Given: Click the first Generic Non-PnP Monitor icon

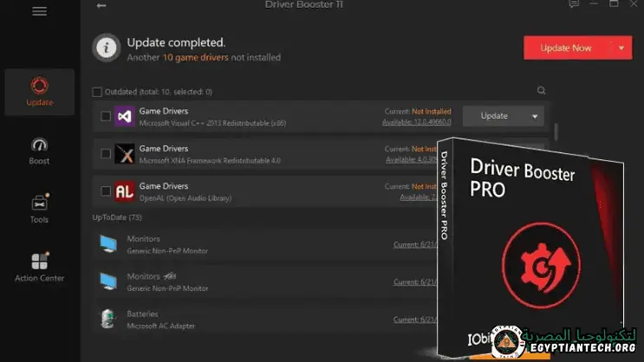Looking at the screenshot, I should [108, 244].
